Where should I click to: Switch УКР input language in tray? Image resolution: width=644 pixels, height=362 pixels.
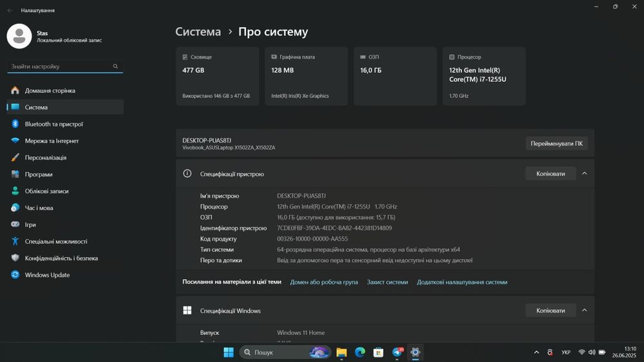click(x=566, y=352)
